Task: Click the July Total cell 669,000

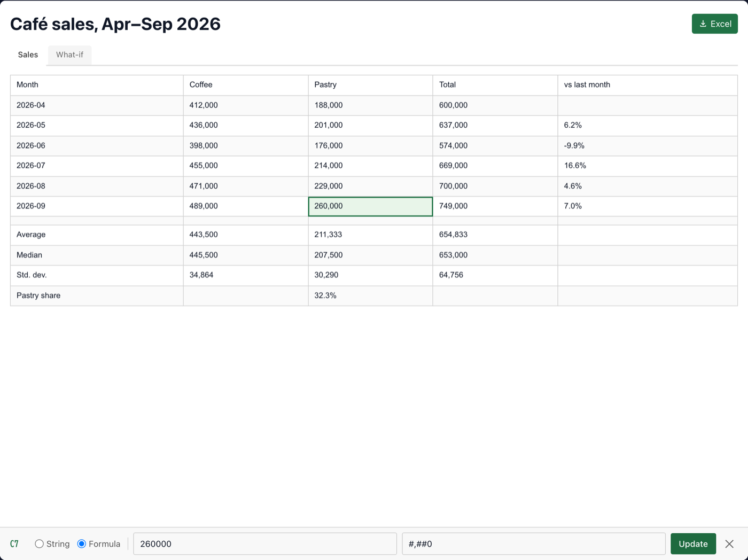Action: click(x=495, y=166)
